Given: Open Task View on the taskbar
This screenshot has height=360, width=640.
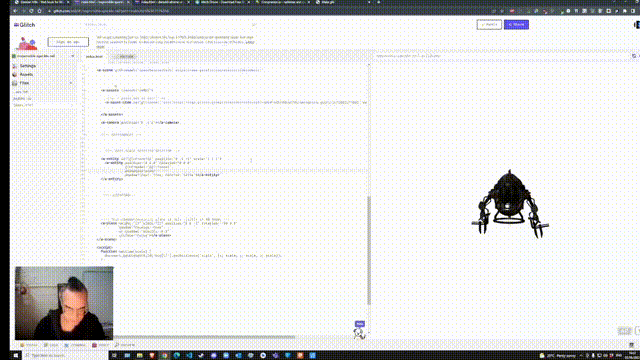Looking at the screenshot, I should [x=114, y=356].
